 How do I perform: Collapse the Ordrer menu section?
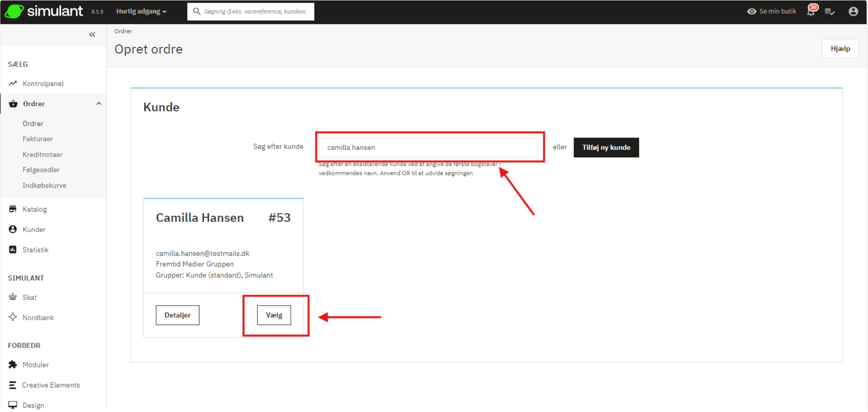pyautogui.click(x=99, y=104)
